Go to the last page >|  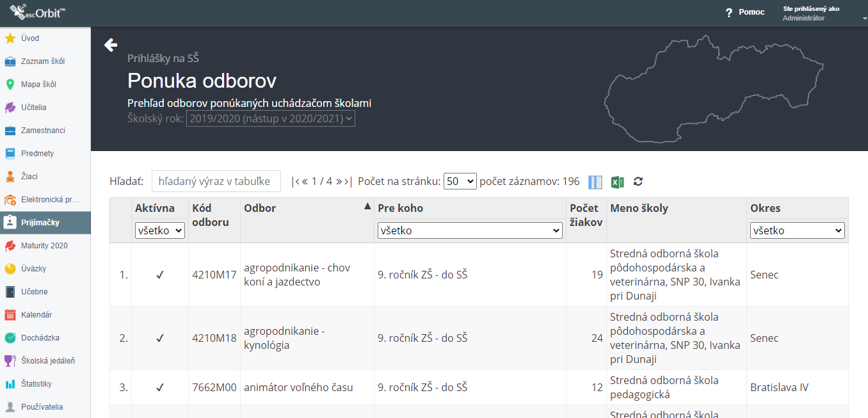click(x=349, y=182)
